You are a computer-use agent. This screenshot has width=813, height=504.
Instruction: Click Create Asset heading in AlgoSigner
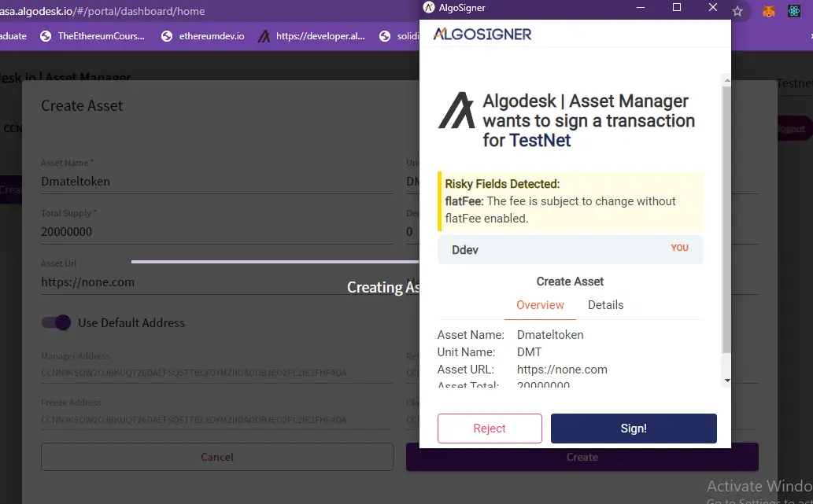tap(570, 281)
